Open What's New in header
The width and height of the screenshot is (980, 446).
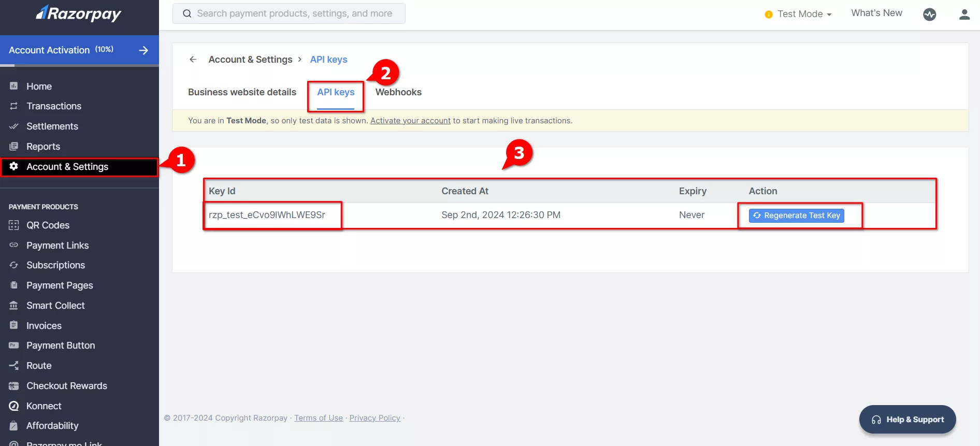point(876,13)
